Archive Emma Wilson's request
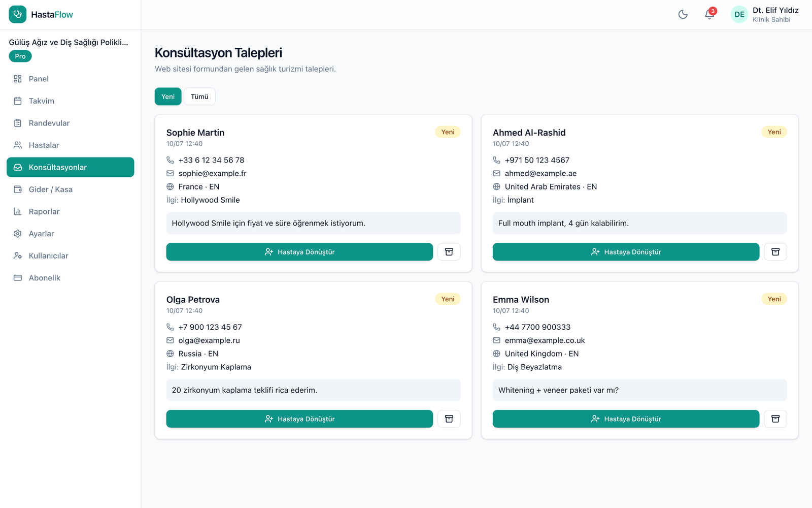 point(775,419)
